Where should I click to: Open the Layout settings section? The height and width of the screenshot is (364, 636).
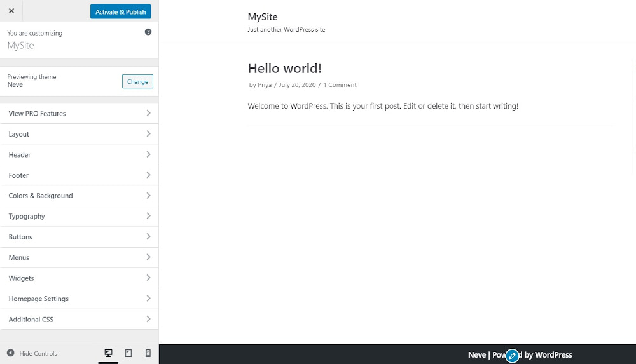tap(79, 134)
